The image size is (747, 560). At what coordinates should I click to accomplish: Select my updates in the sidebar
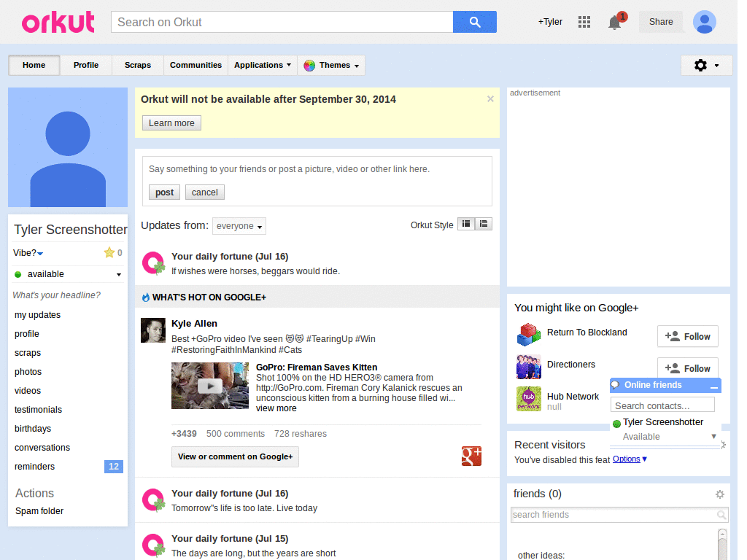38,315
